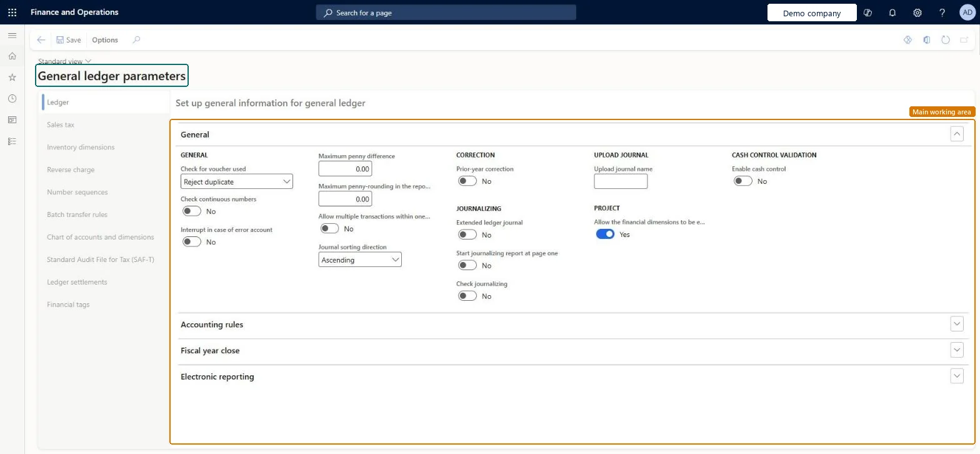This screenshot has width=980, height=454.
Task: Go to the Home icon in sidebar
Action: (12, 56)
